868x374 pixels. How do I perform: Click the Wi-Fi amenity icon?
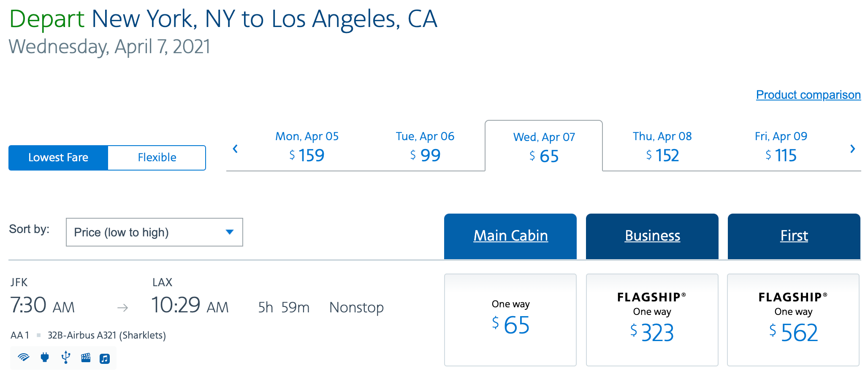[x=24, y=358]
